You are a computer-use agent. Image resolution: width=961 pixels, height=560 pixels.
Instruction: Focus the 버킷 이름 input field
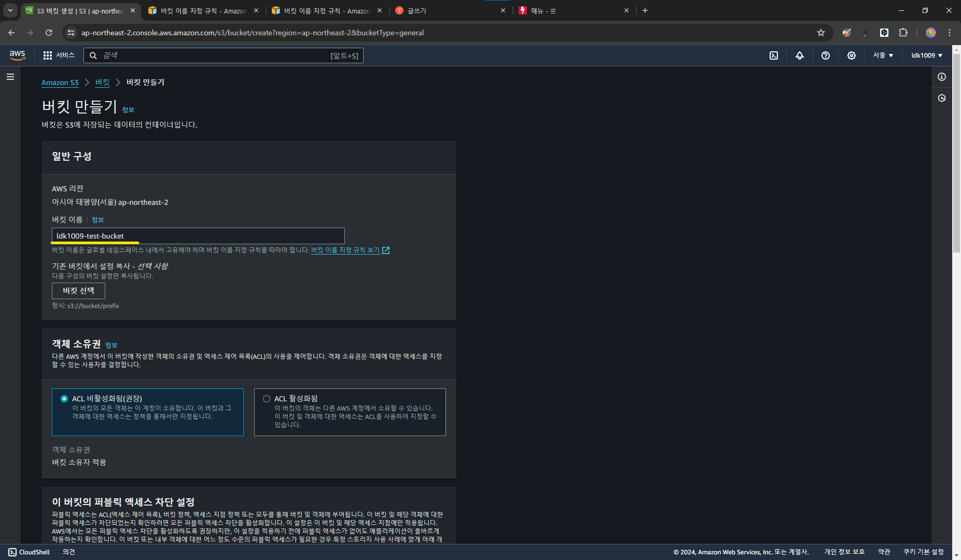pyautogui.click(x=198, y=236)
